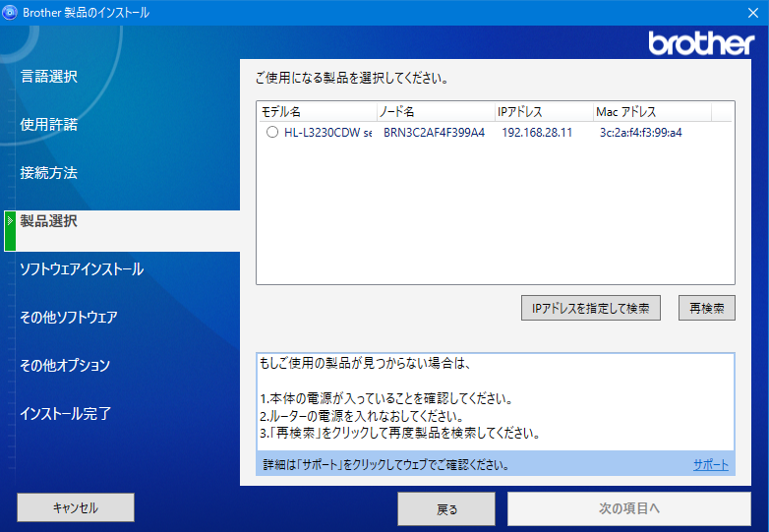Click the node name BRN3C2AF4F399A4
This screenshot has height=532, width=769.
coord(434,133)
